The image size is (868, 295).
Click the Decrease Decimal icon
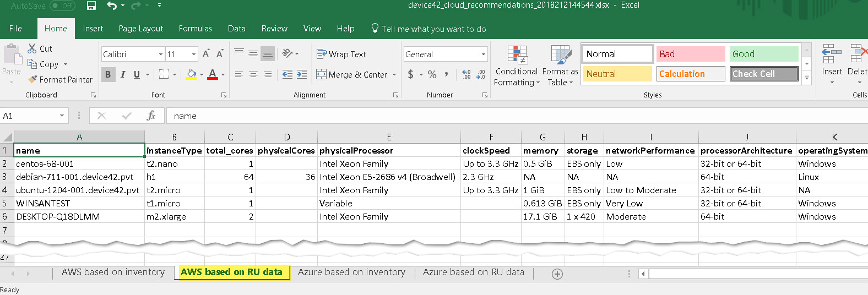[481, 74]
